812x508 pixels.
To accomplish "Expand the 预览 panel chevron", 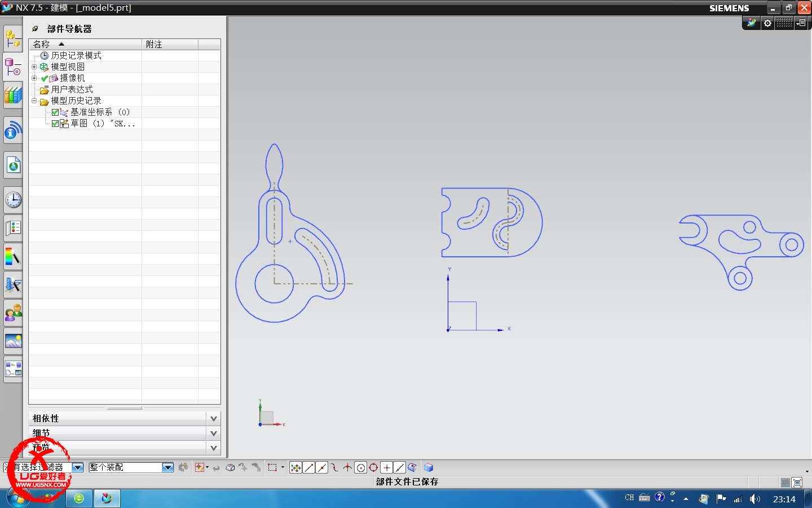I will [214, 448].
